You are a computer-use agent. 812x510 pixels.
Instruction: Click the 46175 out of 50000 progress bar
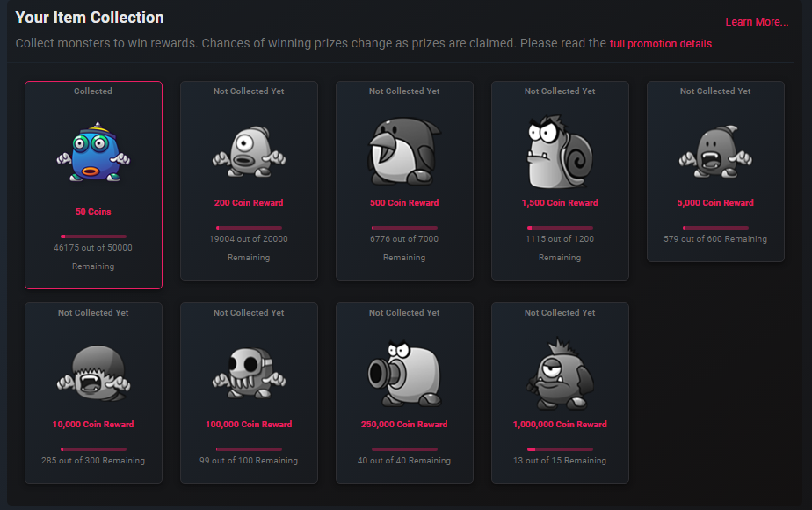(93, 237)
